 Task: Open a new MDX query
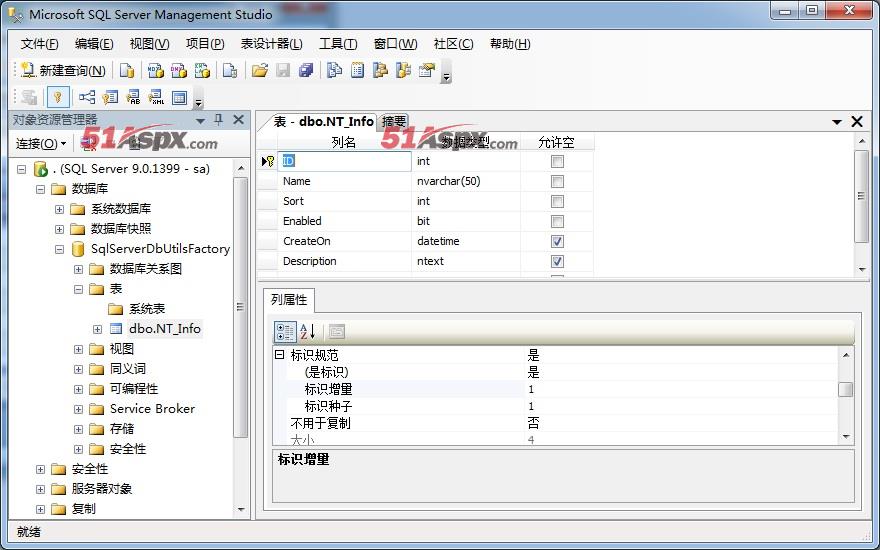pyautogui.click(x=155, y=71)
